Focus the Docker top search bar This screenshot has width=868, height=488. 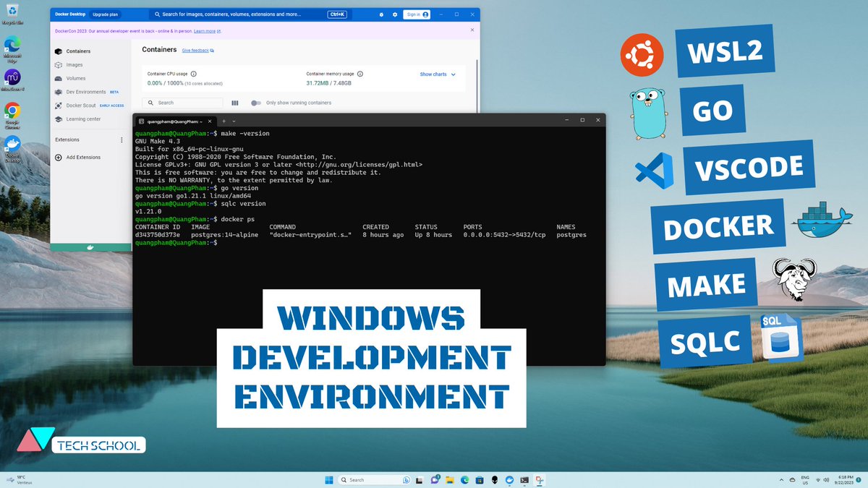(250, 14)
